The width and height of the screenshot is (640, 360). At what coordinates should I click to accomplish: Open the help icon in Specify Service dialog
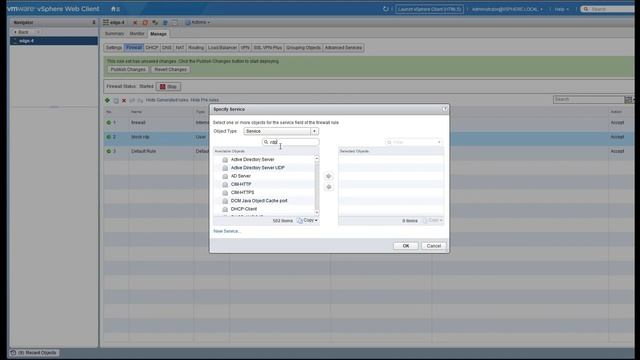pyautogui.click(x=445, y=109)
